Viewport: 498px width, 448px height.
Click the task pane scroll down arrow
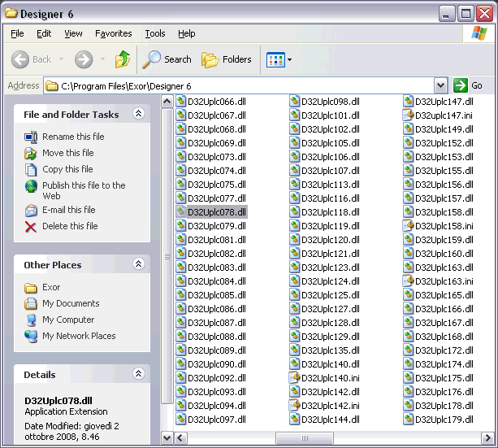(x=167, y=438)
